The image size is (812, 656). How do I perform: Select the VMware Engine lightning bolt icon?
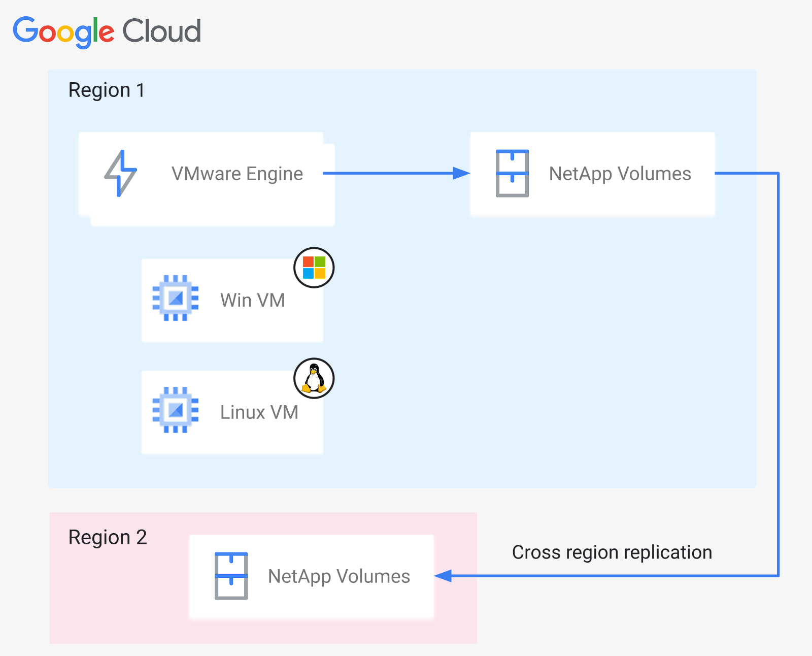click(120, 173)
